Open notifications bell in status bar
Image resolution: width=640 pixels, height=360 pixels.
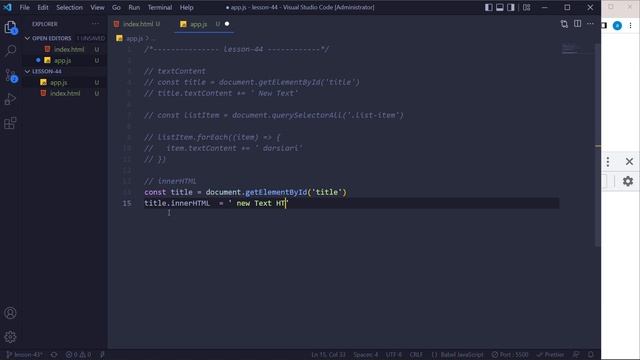pyautogui.click(x=591, y=355)
